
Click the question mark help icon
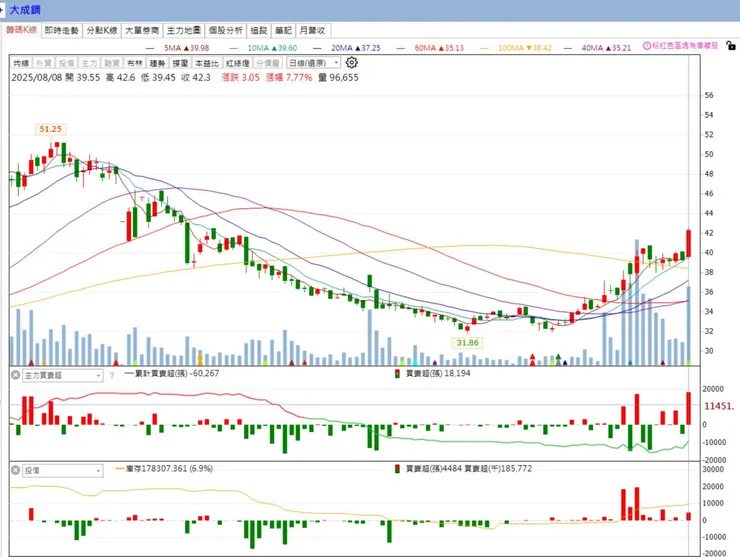pos(112,376)
